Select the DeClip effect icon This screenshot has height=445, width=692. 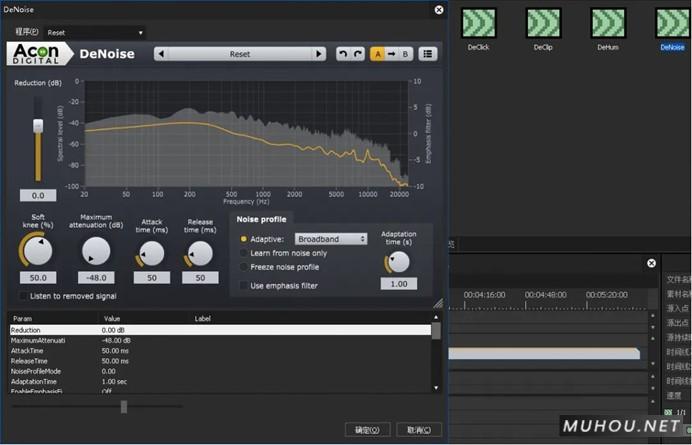point(543,23)
